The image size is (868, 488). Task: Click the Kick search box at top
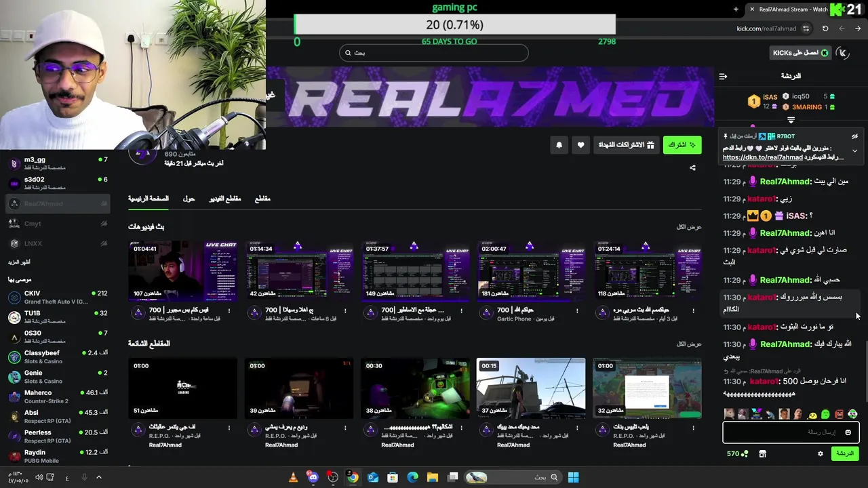click(x=434, y=53)
